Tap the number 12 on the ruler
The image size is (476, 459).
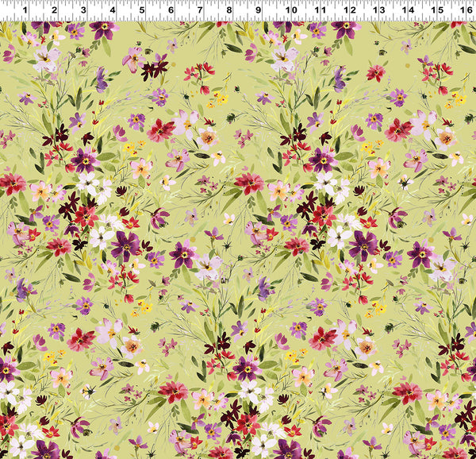pyautogui.click(x=348, y=10)
